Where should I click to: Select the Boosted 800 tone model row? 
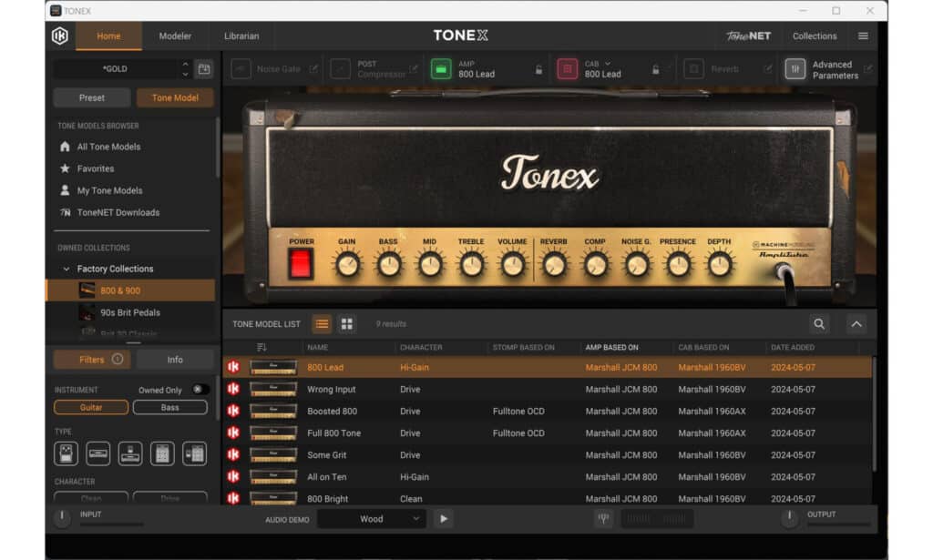pos(548,412)
